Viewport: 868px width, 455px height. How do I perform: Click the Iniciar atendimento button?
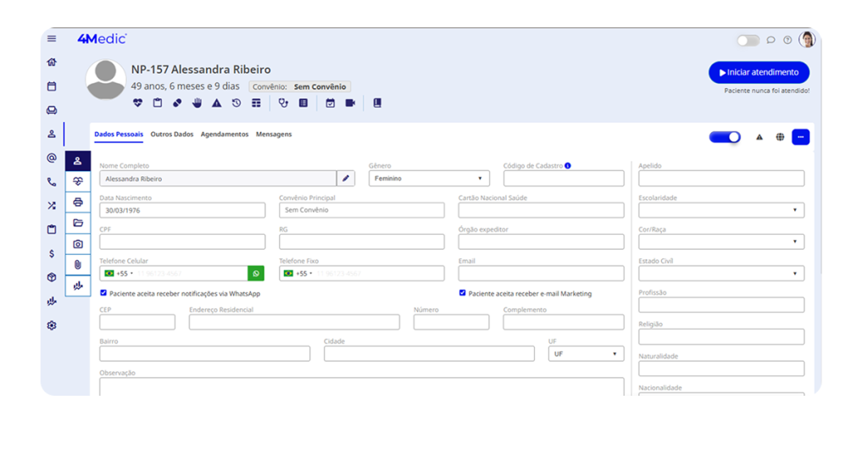pos(759,73)
